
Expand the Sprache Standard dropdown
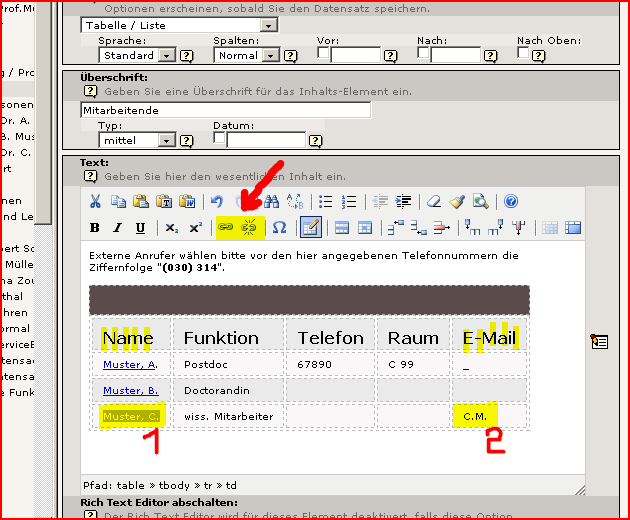tap(166, 56)
